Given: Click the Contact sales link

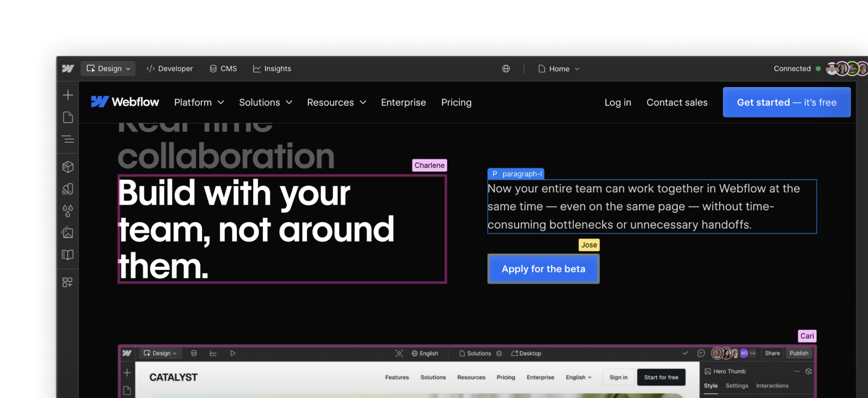Looking at the screenshot, I should point(677,103).
